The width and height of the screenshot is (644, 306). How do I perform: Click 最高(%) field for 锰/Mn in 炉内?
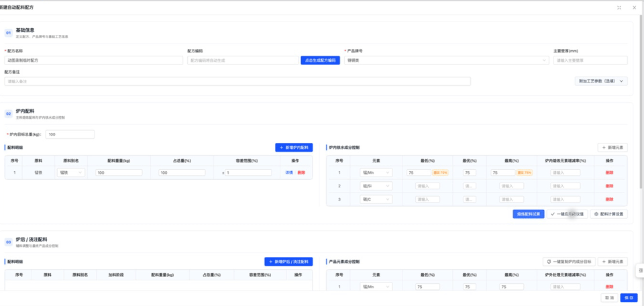[502, 173]
